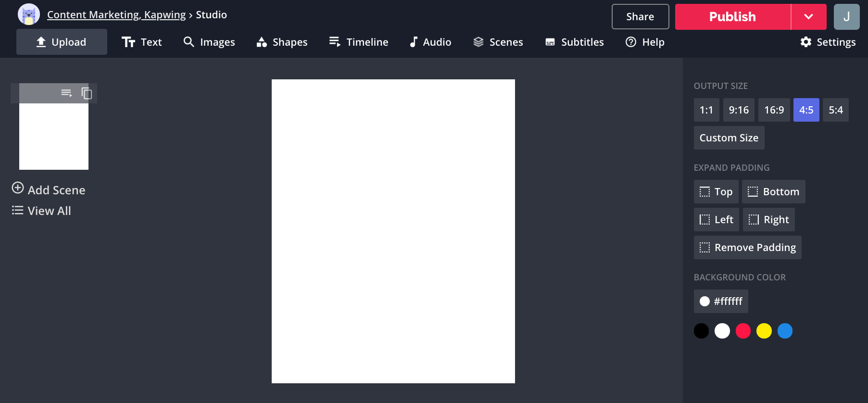Select the 1:1 output size
Screen dimensions: 868x403
pyautogui.click(x=706, y=110)
